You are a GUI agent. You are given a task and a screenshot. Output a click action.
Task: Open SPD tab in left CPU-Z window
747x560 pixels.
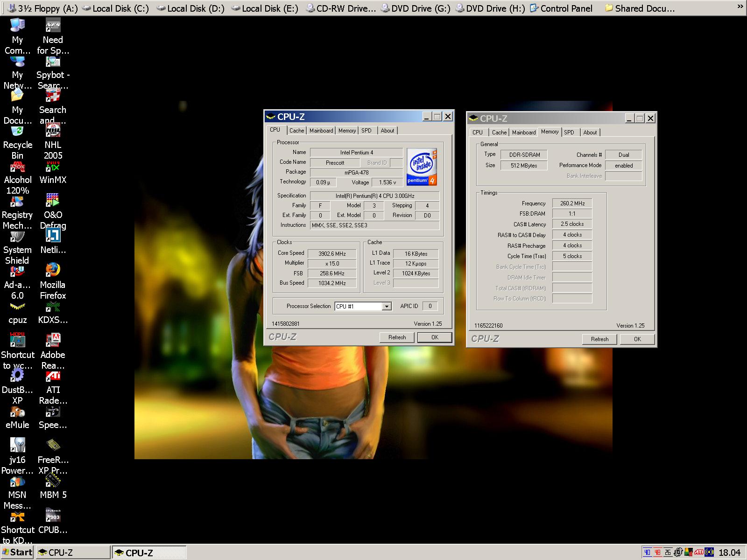tap(366, 131)
